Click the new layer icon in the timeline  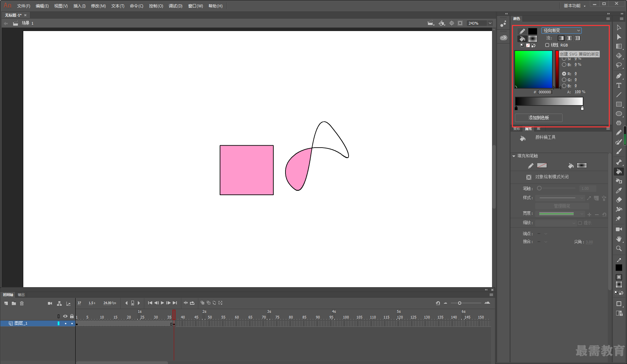click(x=6, y=303)
